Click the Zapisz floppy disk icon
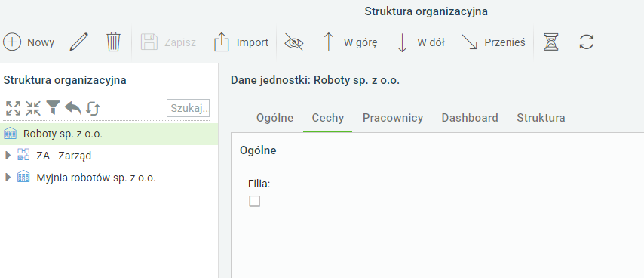This screenshot has height=278, width=644. pos(149,42)
